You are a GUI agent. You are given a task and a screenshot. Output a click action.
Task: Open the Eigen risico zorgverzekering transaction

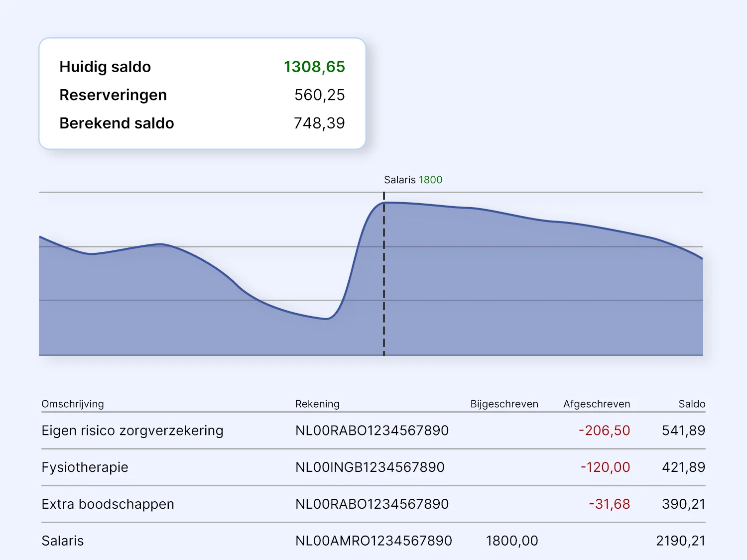[132, 431]
